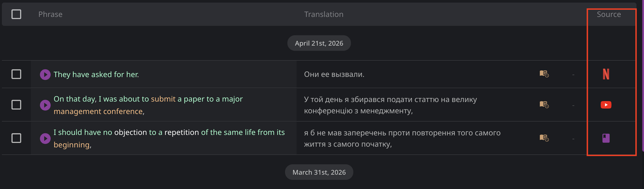This screenshot has height=189, width=644.
Task: Play audio for the "On that day" phrase
Action: (45, 105)
